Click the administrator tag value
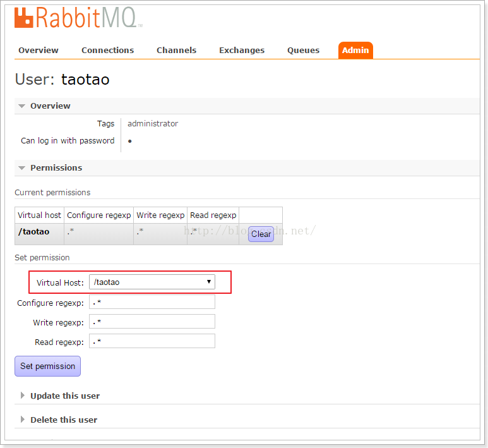This screenshot has height=448, width=488. point(153,124)
